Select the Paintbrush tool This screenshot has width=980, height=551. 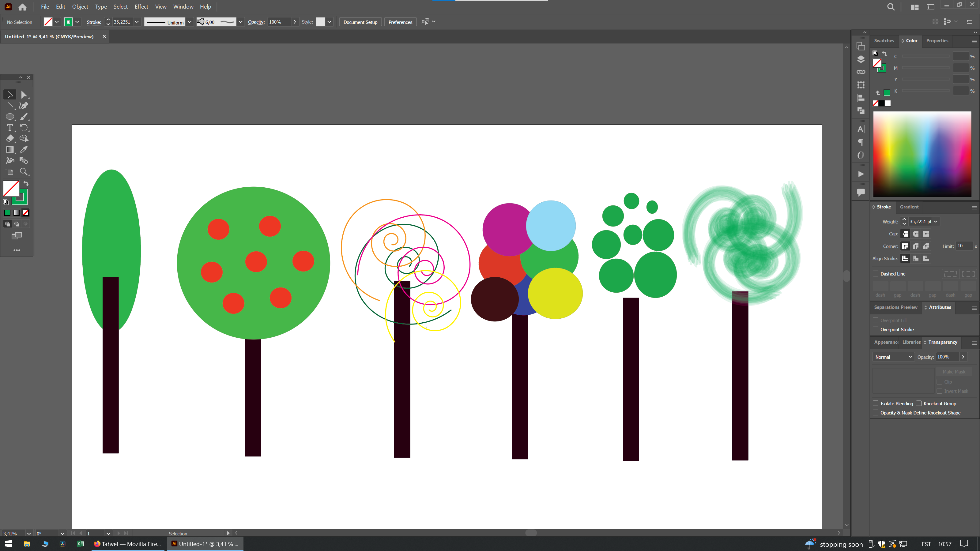point(24,116)
